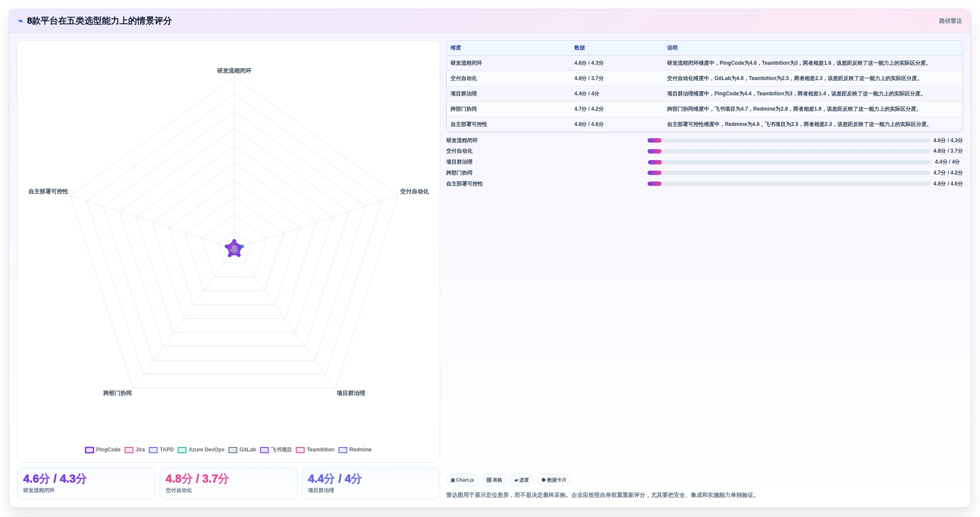This screenshot has width=980, height=517.
Task: Click the 路径雷达 label in the header
Action: (x=950, y=21)
